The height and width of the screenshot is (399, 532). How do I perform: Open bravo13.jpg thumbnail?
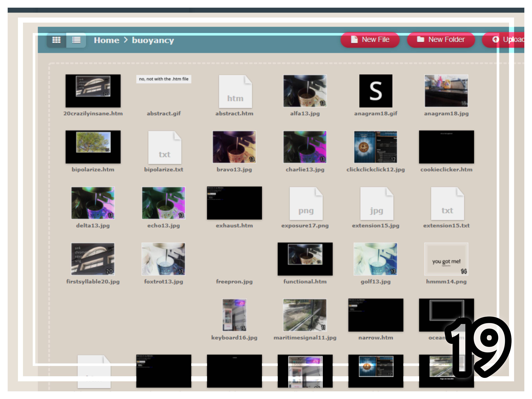coord(234,147)
